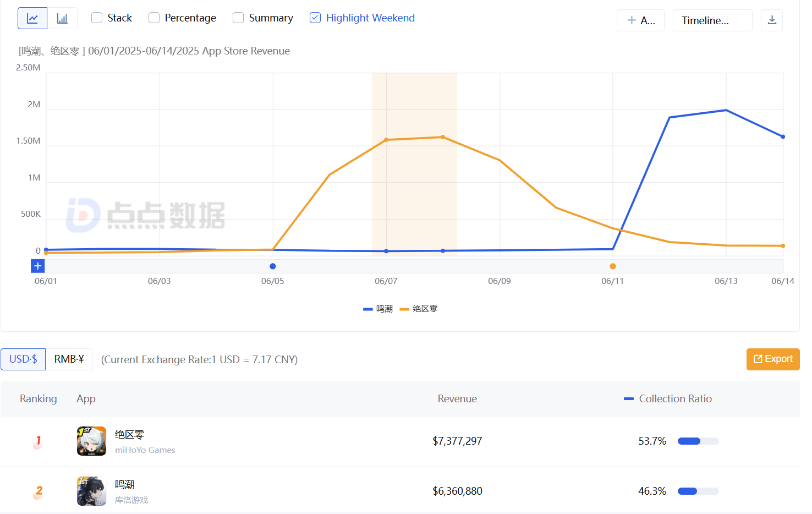812x514 pixels.
Task: Open the Timeline... button
Action: click(712, 20)
